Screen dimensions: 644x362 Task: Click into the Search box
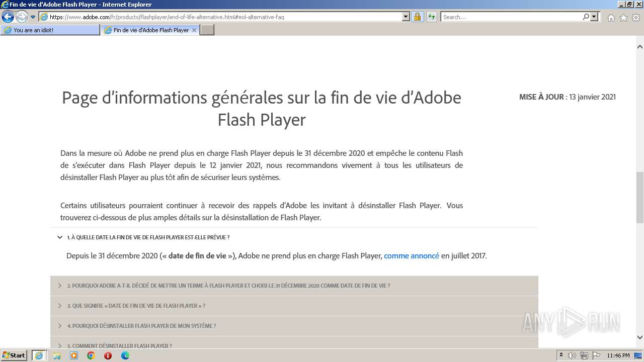point(511,17)
